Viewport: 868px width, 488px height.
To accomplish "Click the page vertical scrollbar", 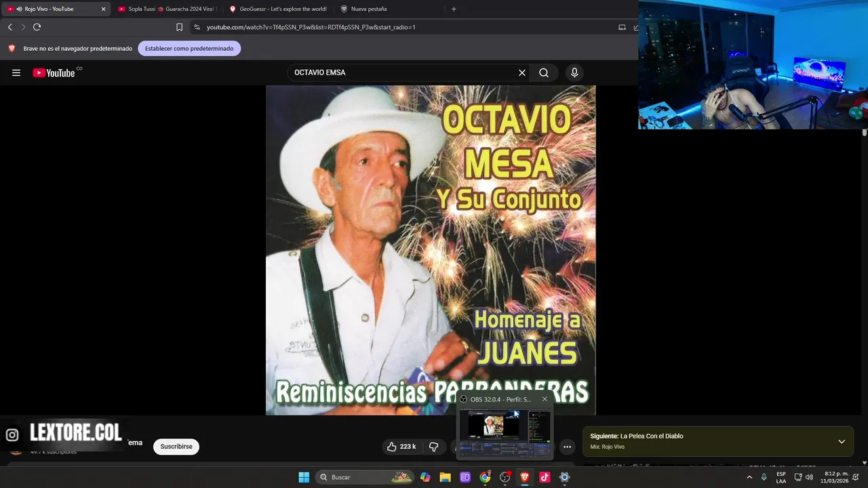I will pos(864,133).
